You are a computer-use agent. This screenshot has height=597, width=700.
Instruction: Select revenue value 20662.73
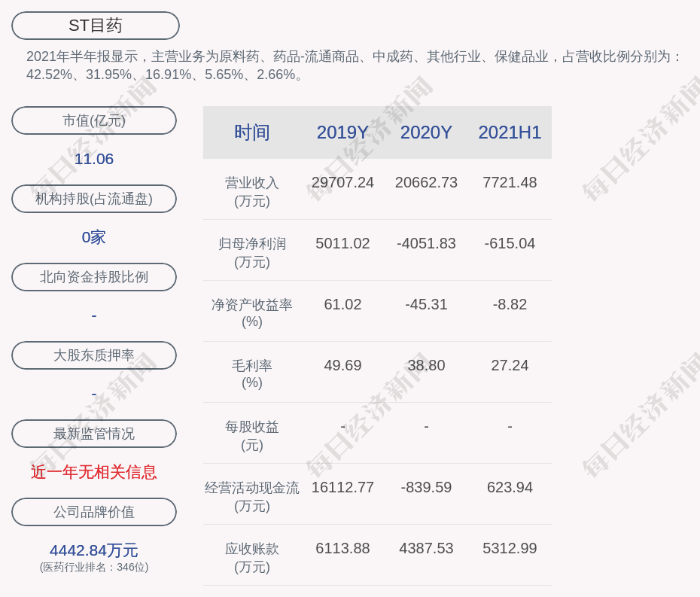coord(426,183)
